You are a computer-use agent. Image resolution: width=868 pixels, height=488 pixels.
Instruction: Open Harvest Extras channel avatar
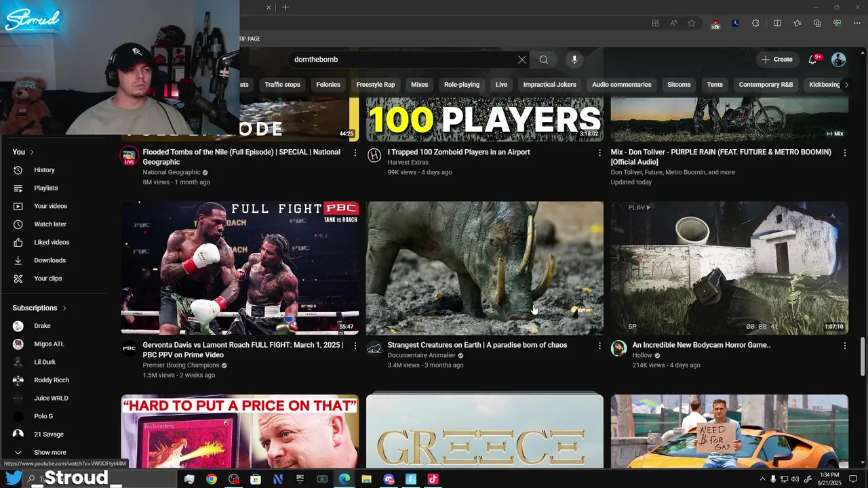pos(374,156)
